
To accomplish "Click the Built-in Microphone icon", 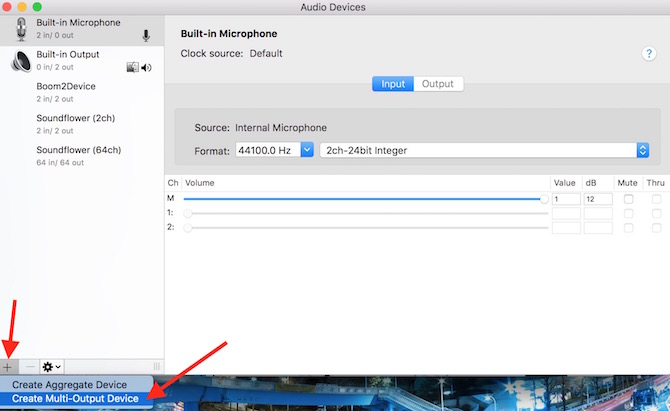I will [x=19, y=29].
